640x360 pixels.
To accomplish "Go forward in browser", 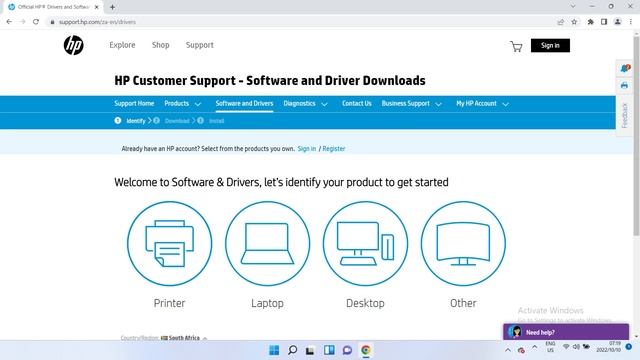I will coord(22,22).
